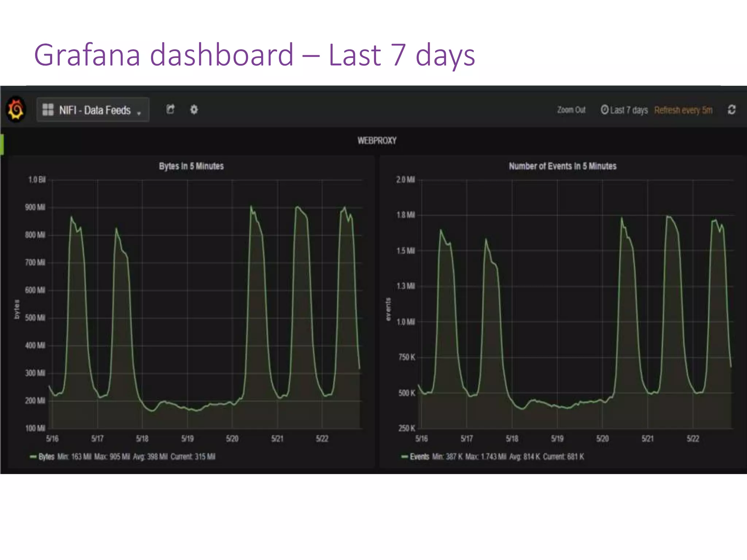Click the clock icon beside Last 7 days
747x560 pixels.
[604, 110]
